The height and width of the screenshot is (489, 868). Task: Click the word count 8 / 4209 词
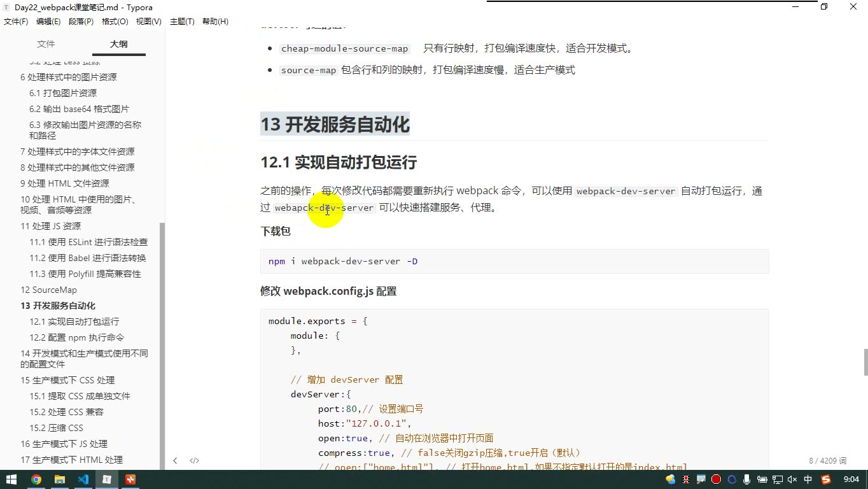(828, 460)
